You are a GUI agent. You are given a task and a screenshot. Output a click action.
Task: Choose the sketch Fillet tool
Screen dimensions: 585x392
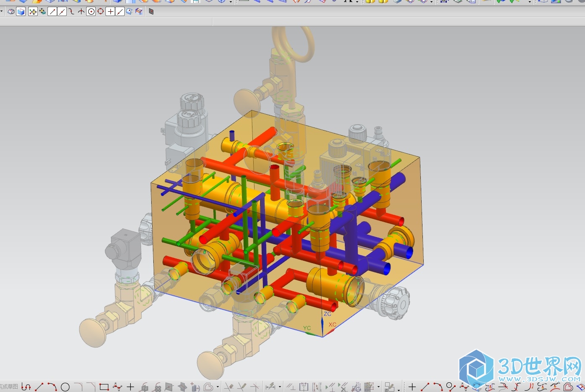[x=79, y=387]
